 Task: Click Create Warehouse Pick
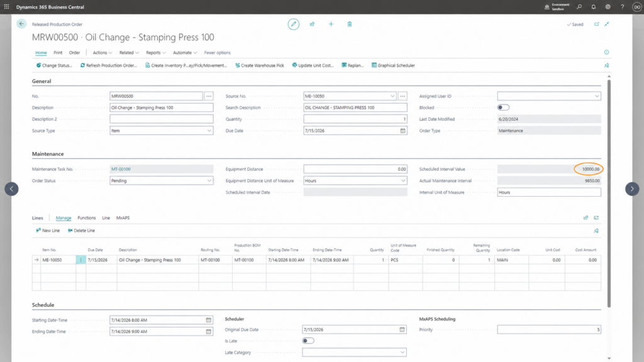point(259,65)
